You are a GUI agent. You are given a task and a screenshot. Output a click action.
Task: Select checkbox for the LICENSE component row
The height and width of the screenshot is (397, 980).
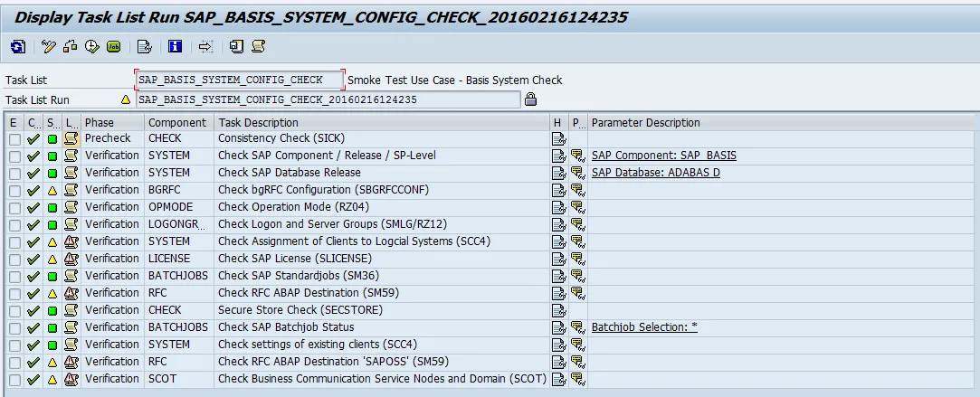(x=14, y=259)
